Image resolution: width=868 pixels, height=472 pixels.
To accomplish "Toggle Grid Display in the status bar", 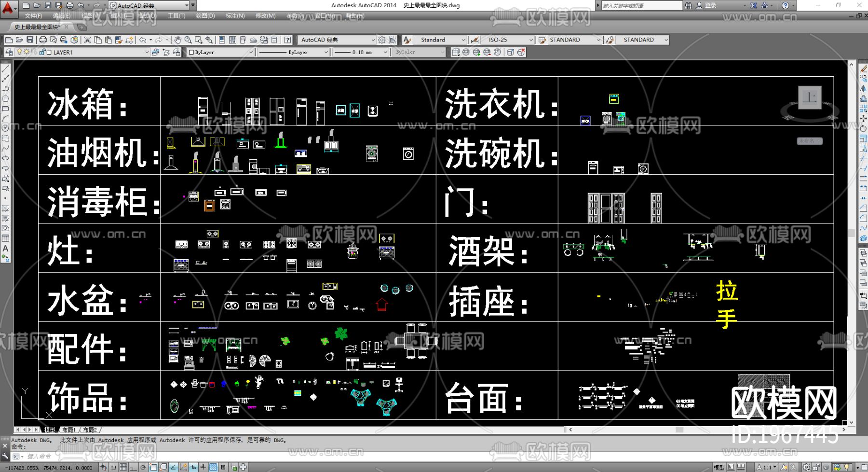I will click(123, 467).
